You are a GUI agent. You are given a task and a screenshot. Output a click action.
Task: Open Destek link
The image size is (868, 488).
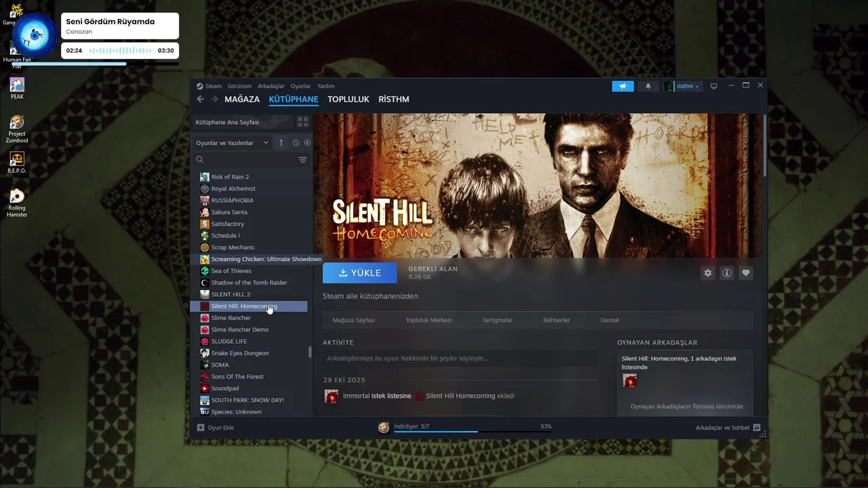[610, 320]
